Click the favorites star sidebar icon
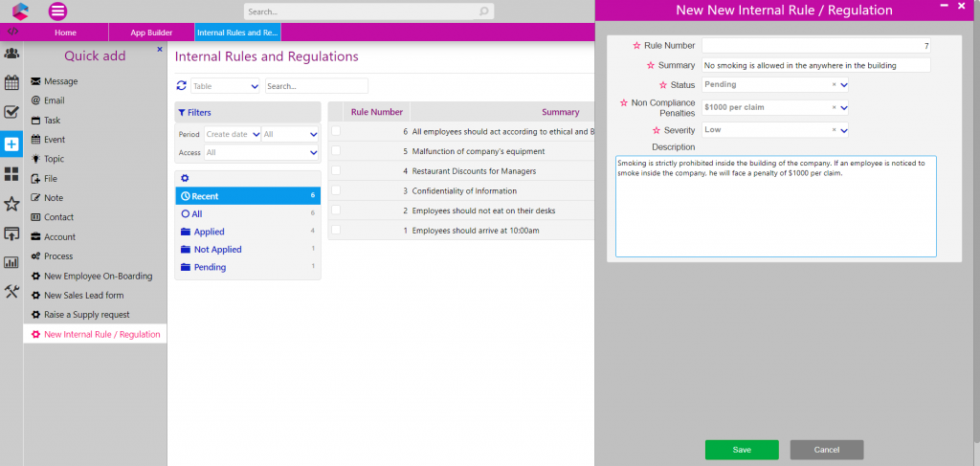The image size is (980, 466). pyautogui.click(x=11, y=203)
